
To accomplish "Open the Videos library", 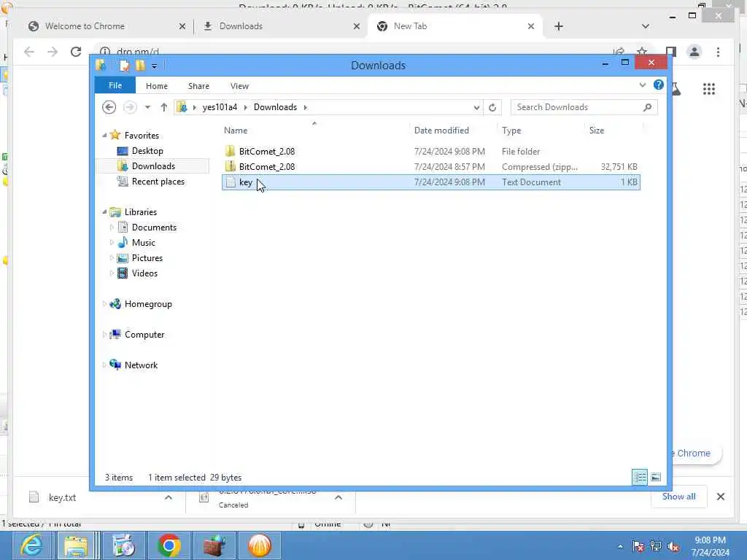I will pyautogui.click(x=144, y=273).
